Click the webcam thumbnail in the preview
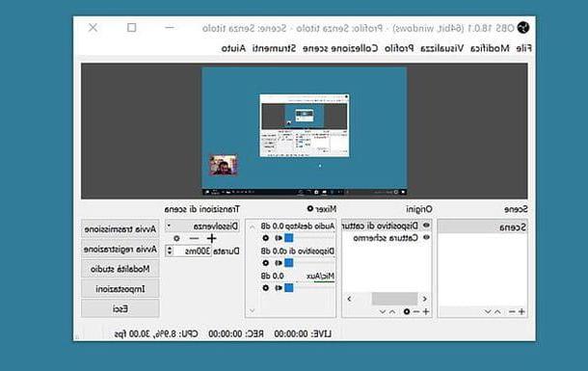Viewport: 588px width, 371px height. pos(223,165)
